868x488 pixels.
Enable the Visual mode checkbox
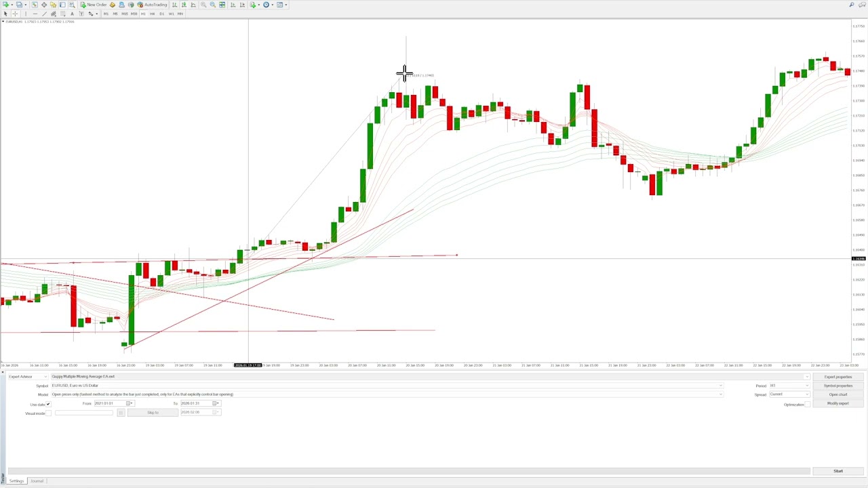(48, 413)
